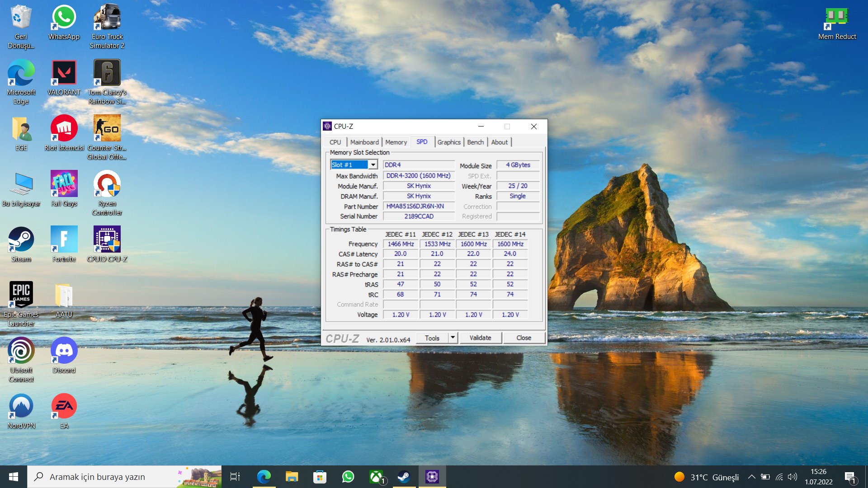
Task: Select the SPD tab
Action: (x=422, y=141)
